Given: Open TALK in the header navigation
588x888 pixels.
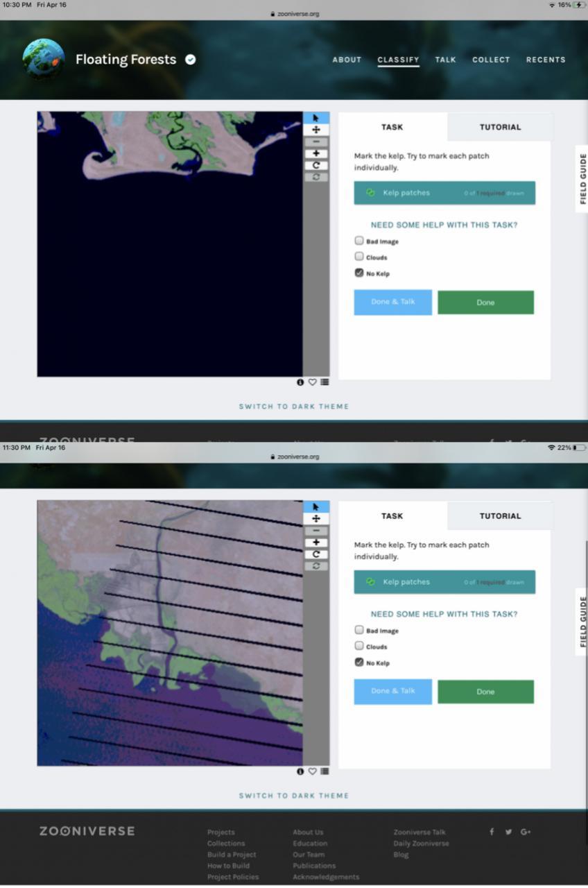Looking at the screenshot, I should click(445, 60).
